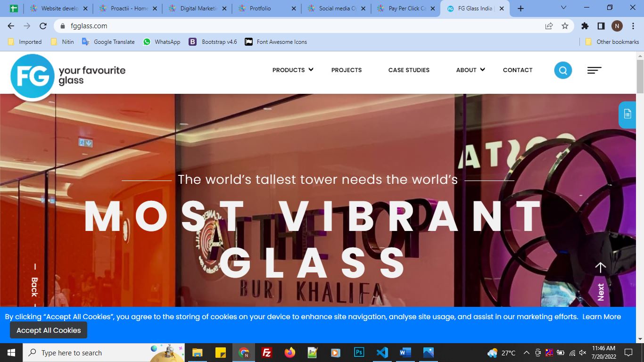644x362 pixels.
Task: Open the site search magnifier icon
Action: coord(563,70)
